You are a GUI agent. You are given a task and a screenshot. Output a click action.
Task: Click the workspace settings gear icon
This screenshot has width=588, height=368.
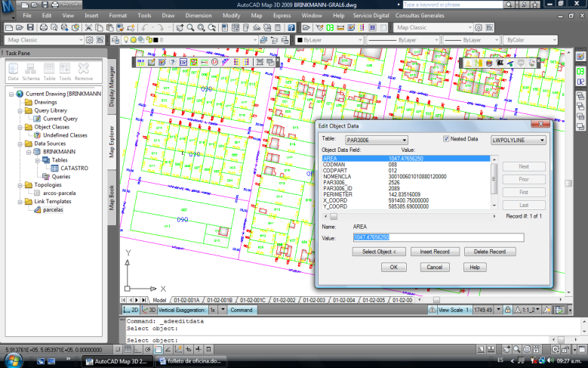pyautogui.click(x=89, y=40)
